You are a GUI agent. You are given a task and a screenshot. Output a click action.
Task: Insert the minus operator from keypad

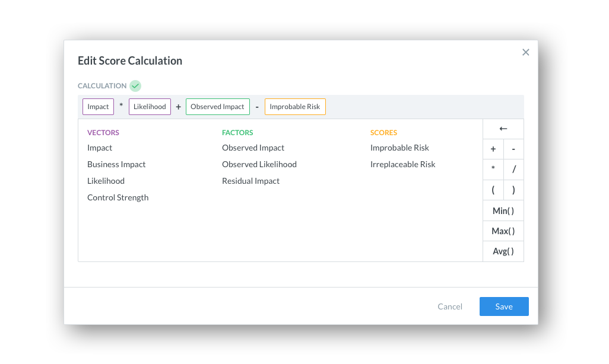click(x=513, y=149)
